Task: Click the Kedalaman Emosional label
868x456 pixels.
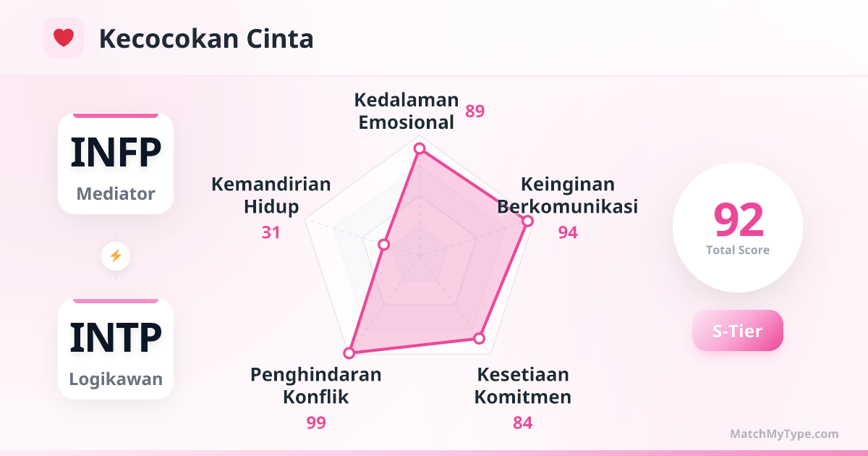Action: pyautogui.click(x=408, y=111)
